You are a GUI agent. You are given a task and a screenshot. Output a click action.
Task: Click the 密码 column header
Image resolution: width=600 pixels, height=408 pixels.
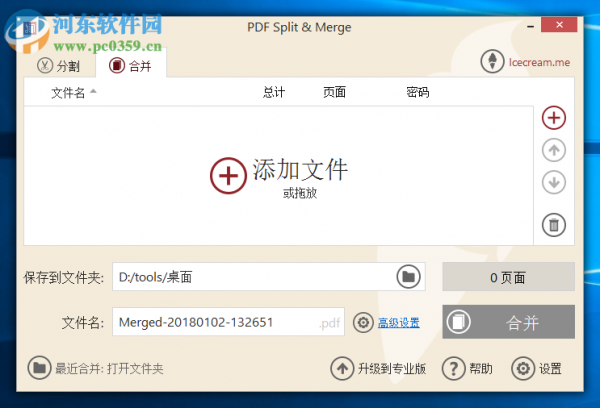(417, 92)
